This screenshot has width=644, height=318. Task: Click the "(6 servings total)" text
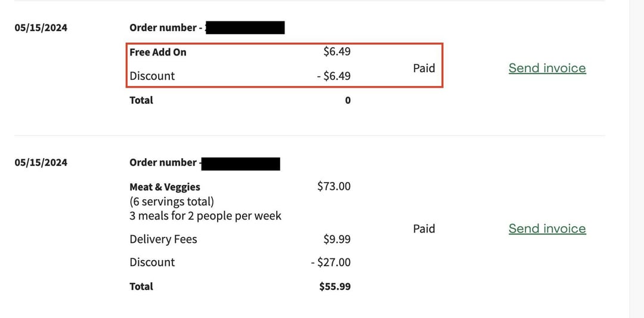(172, 201)
